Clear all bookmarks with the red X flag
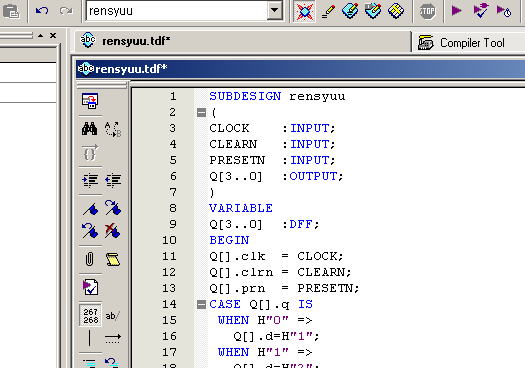Viewport: 525px width, 368px height. 112,231
